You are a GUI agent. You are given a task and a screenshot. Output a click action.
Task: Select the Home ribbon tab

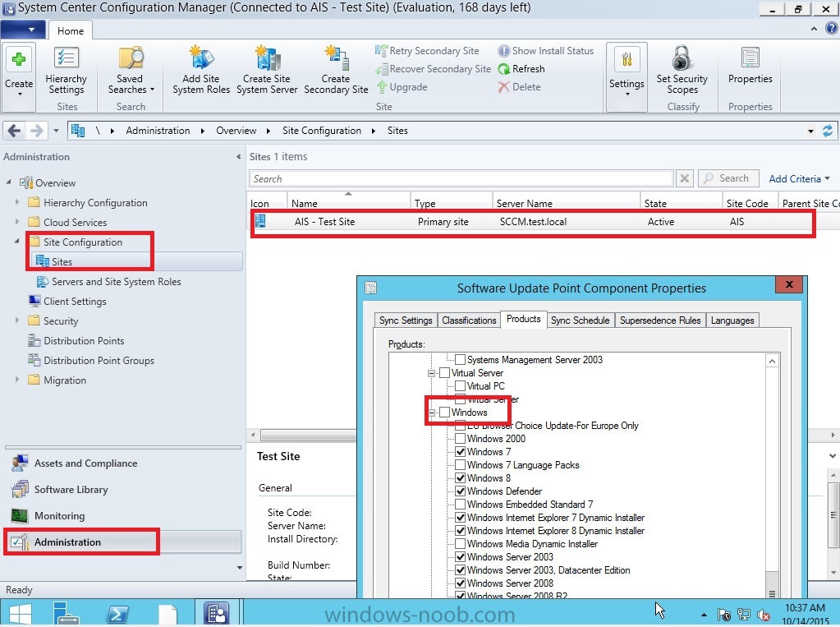[x=71, y=30]
